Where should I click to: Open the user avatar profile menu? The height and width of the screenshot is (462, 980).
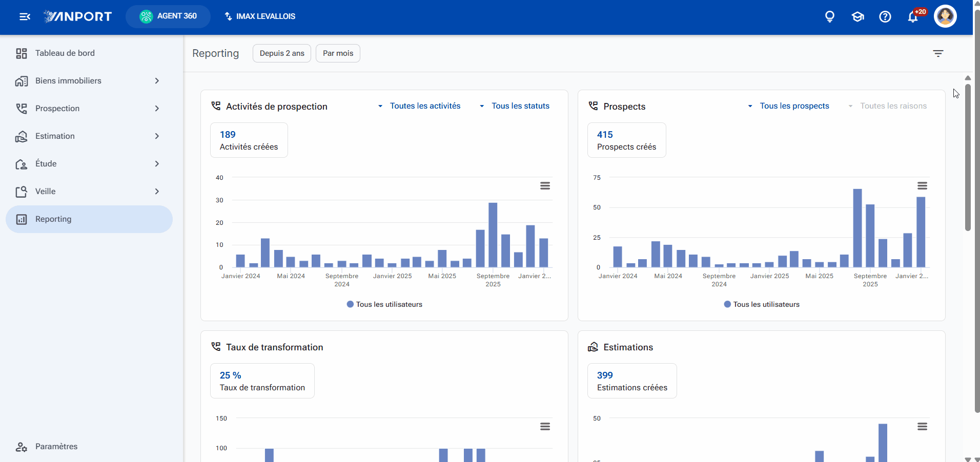point(945,16)
